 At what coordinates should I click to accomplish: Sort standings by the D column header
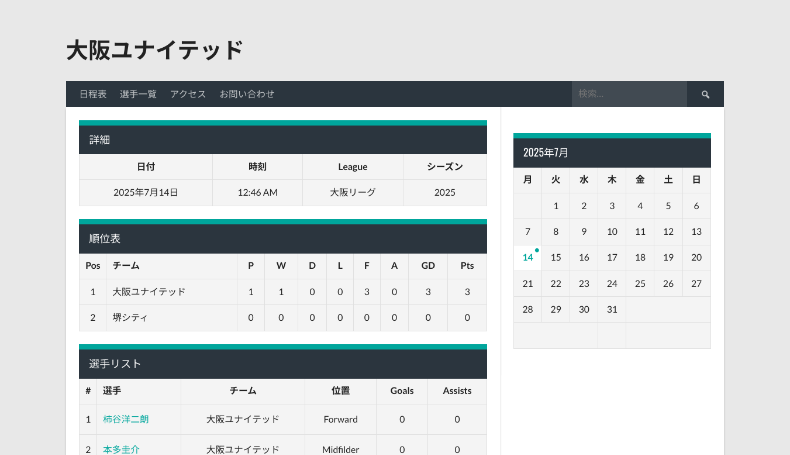[312, 266]
